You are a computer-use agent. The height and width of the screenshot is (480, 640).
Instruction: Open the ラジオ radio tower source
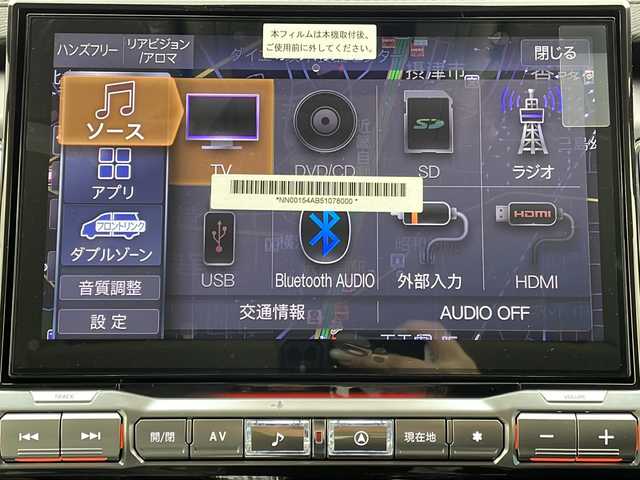(x=533, y=133)
